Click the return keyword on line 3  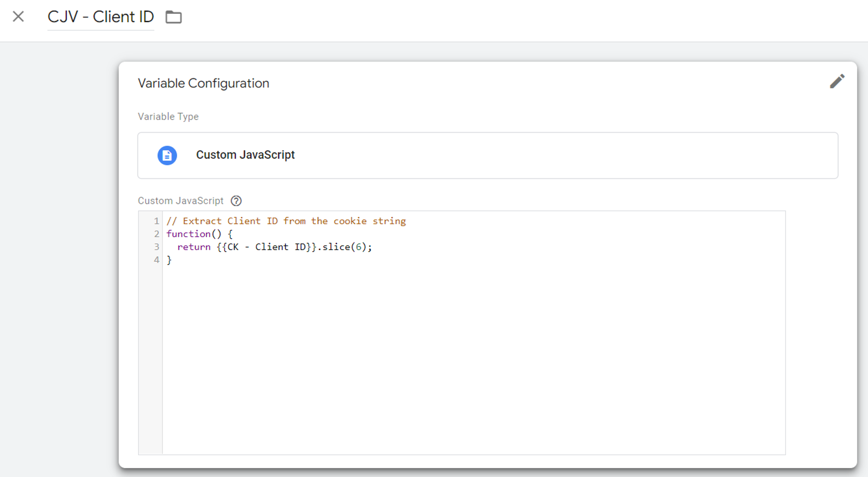(194, 247)
